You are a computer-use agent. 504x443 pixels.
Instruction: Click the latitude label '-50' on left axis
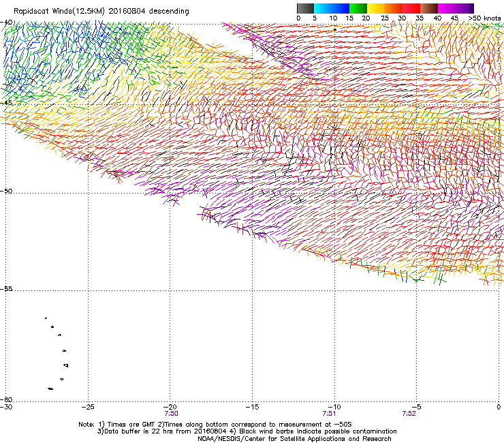(6, 191)
